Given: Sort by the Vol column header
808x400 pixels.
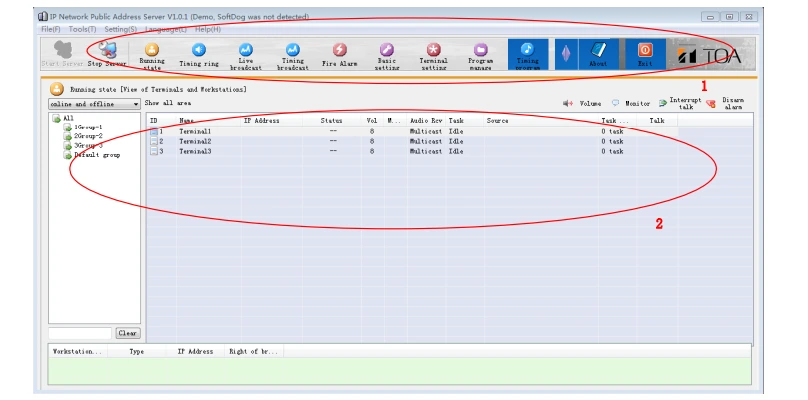Looking at the screenshot, I should point(372,121).
